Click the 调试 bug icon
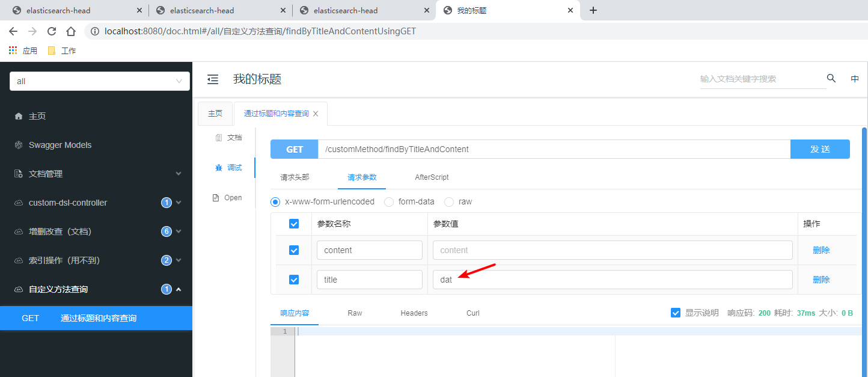Screen dimensions: 868x377 (218, 168)
